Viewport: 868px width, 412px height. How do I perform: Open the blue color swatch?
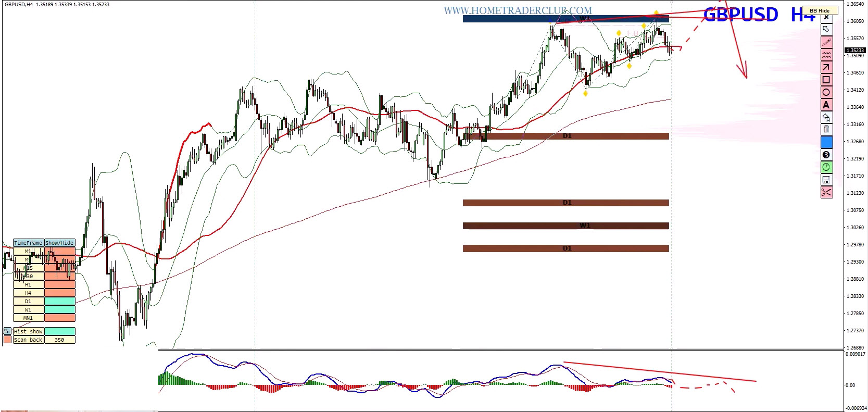826,142
